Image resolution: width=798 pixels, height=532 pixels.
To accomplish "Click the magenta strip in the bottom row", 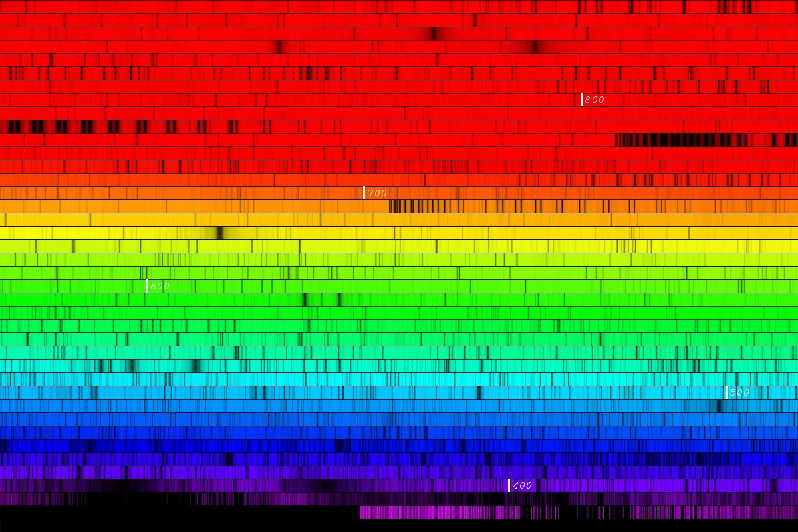I will click(x=465, y=512).
